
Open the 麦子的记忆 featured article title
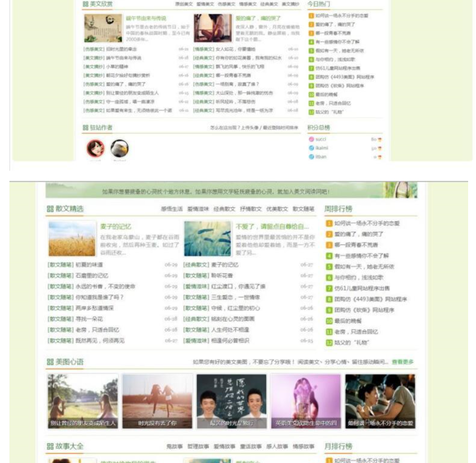pos(116,226)
